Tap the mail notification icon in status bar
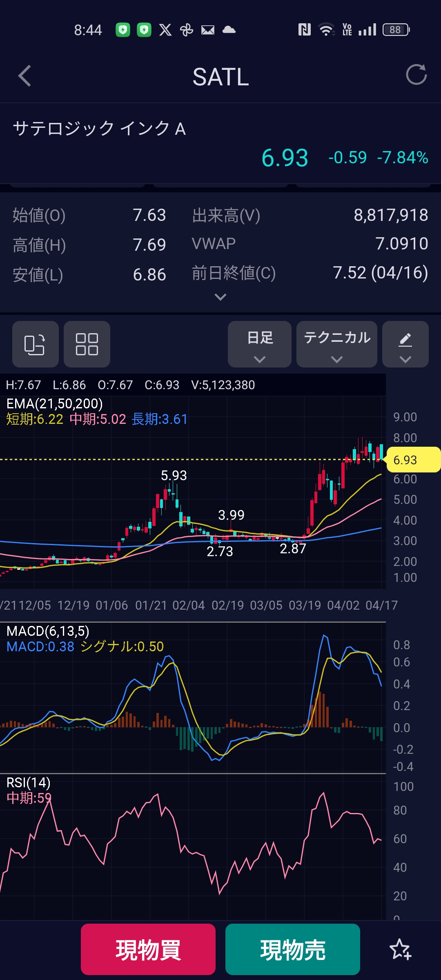Viewport: 441px width, 980px height. tap(207, 30)
